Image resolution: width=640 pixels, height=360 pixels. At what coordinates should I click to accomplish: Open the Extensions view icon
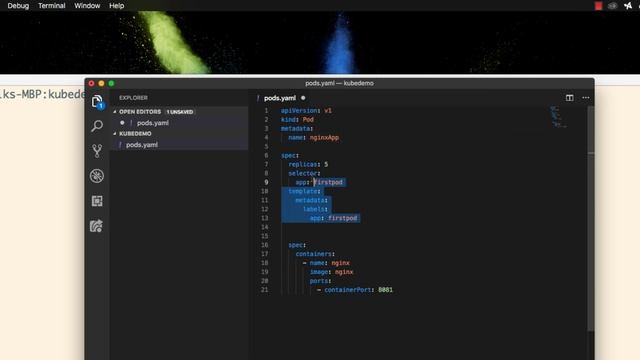pyautogui.click(x=97, y=201)
